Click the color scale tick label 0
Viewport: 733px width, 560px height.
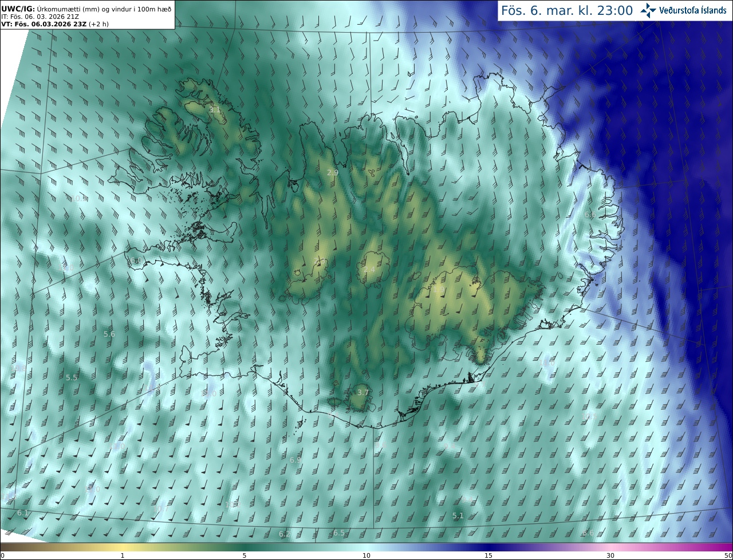coord(2,555)
